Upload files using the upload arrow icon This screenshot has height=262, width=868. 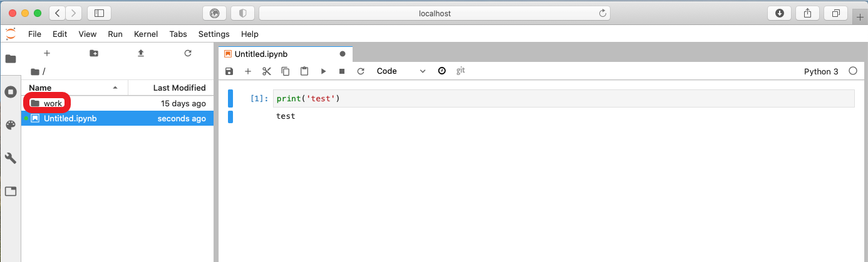click(x=141, y=54)
